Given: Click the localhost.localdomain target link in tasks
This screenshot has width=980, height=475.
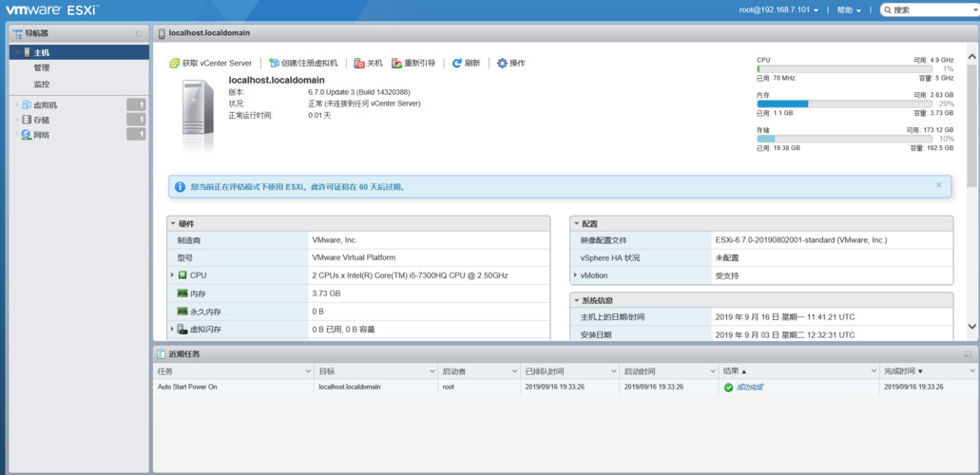Looking at the screenshot, I should 350,387.
